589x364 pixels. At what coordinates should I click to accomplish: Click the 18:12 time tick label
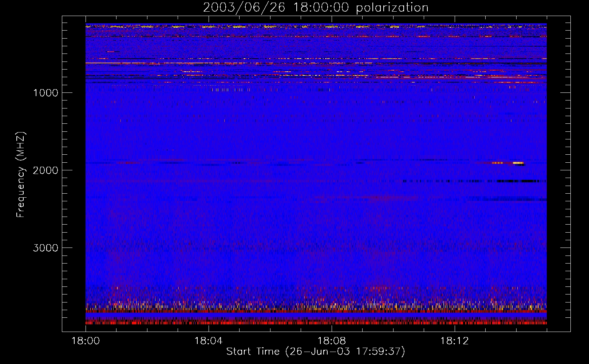coord(454,341)
